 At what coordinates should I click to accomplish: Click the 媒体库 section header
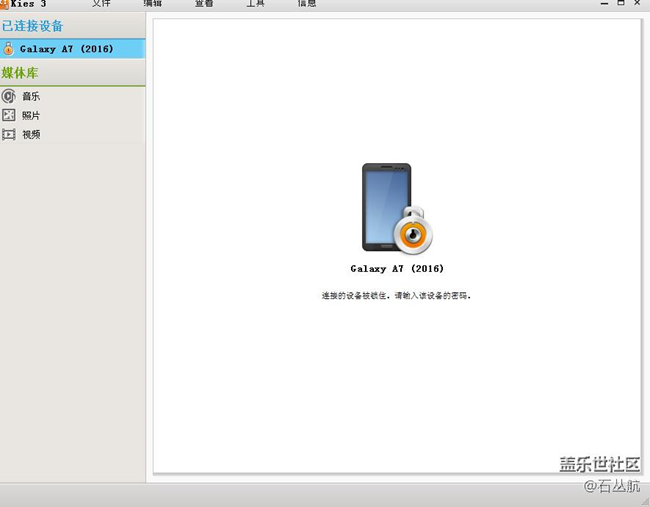click(x=20, y=73)
